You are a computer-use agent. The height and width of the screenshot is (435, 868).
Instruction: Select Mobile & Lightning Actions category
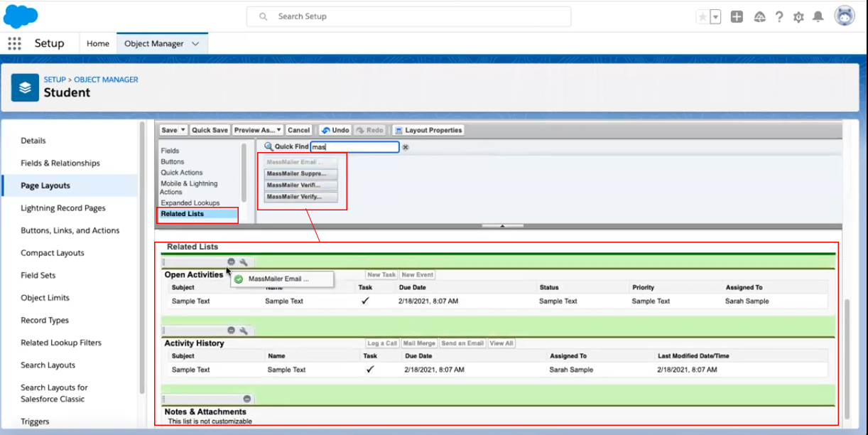coord(189,188)
